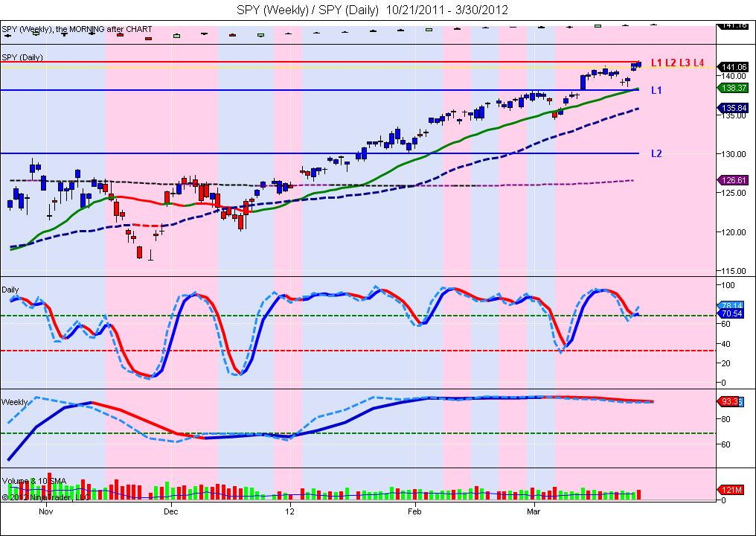The width and height of the screenshot is (756, 536).
Task: Click the red L2 level label
Action: coord(670,63)
